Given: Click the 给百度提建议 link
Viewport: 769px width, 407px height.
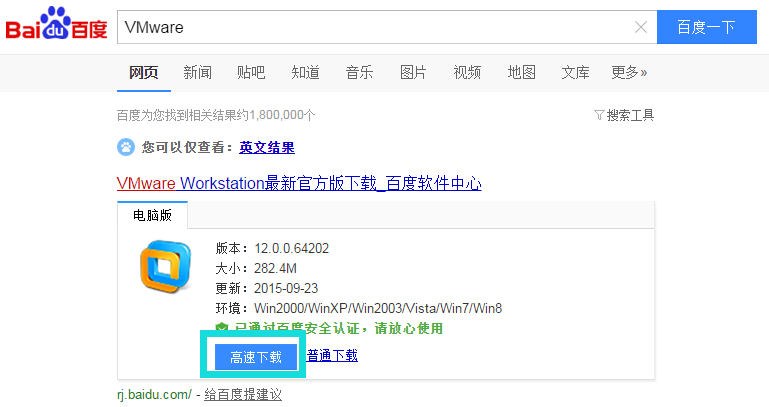Looking at the screenshot, I should pyautogui.click(x=243, y=394).
